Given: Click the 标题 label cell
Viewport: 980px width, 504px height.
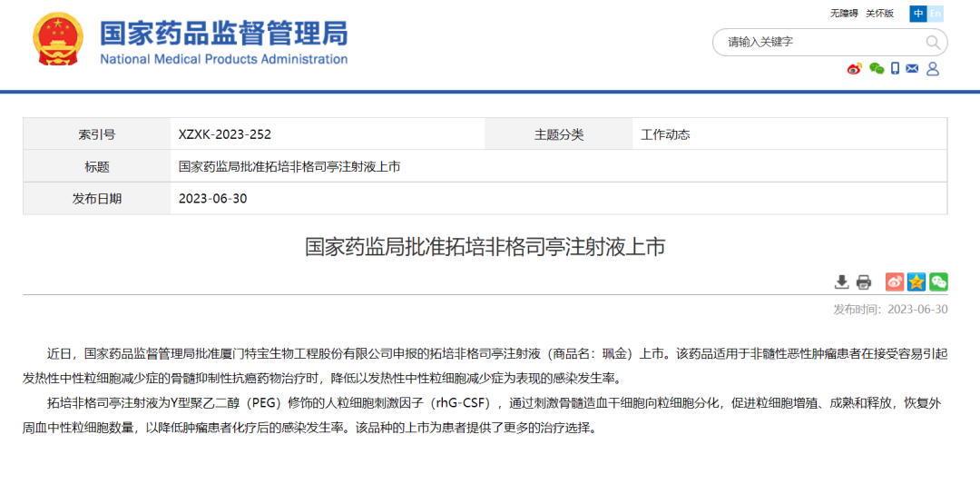Looking at the screenshot, I should (97, 166).
